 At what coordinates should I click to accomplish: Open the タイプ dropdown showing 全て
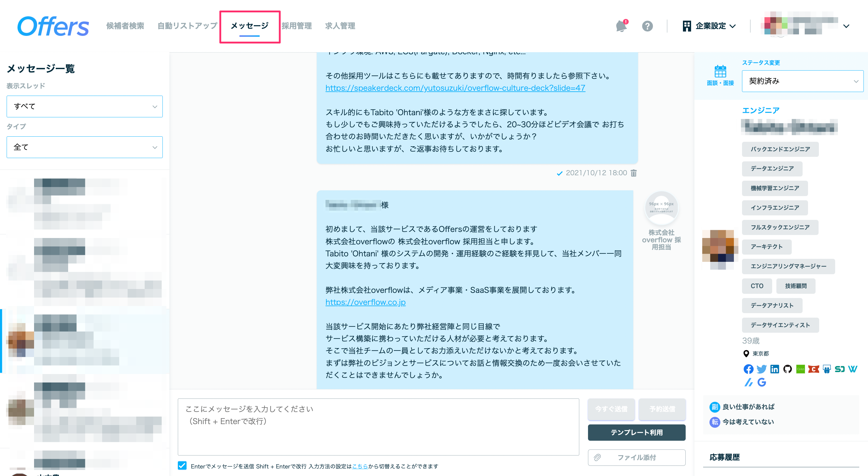(x=85, y=147)
